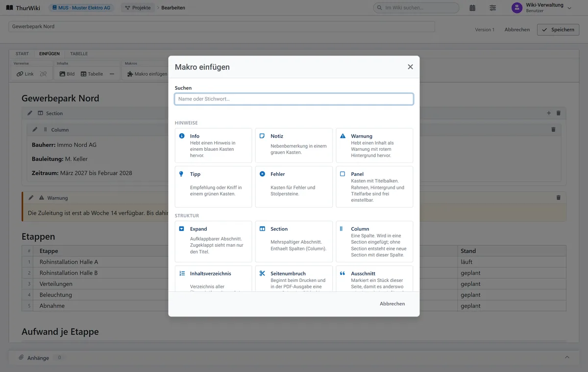Edit the Gewerbepark Nord title field

coord(221,26)
